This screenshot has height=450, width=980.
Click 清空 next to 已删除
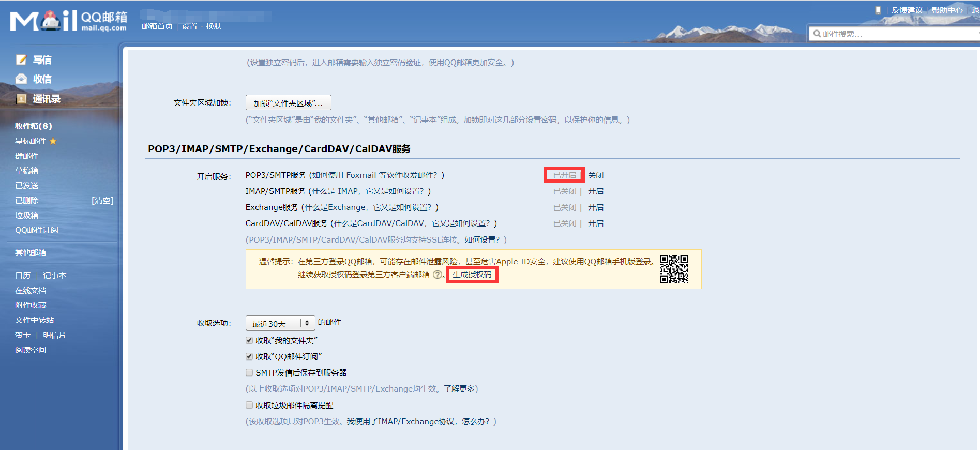pyautogui.click(x=102, y=201)
